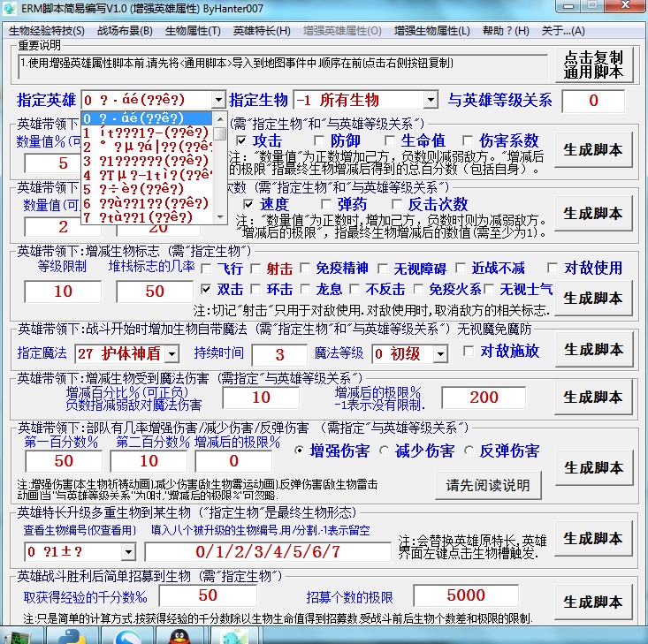Enable the 不反击 checkbox
The image size is (648, 644).
click(354, 289)
